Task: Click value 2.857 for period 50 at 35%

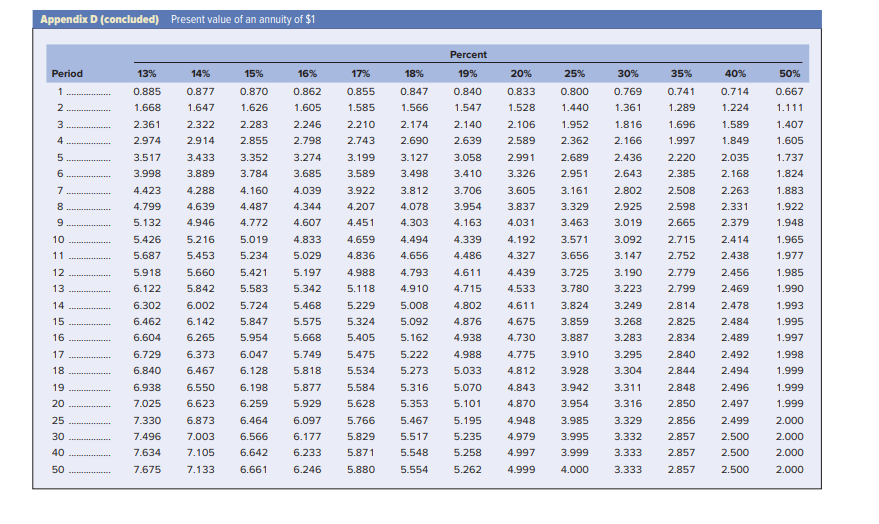Action: 681,470
